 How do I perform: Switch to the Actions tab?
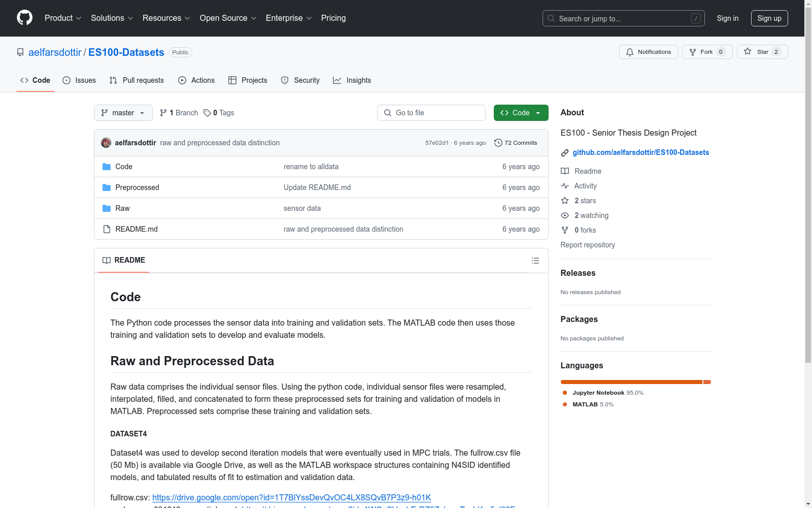click(x=196, y=80)
